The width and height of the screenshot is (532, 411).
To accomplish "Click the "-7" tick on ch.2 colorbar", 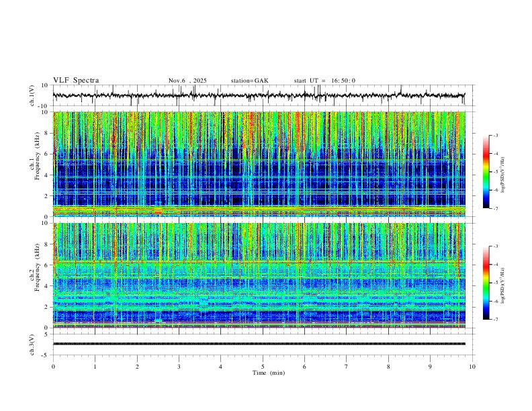I will [x=495, y=320].
